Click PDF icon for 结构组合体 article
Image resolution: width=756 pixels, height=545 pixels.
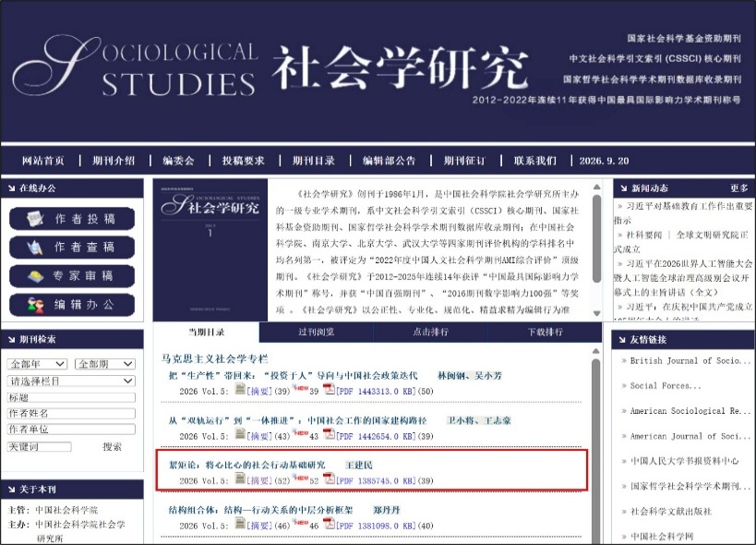(329, 524)
